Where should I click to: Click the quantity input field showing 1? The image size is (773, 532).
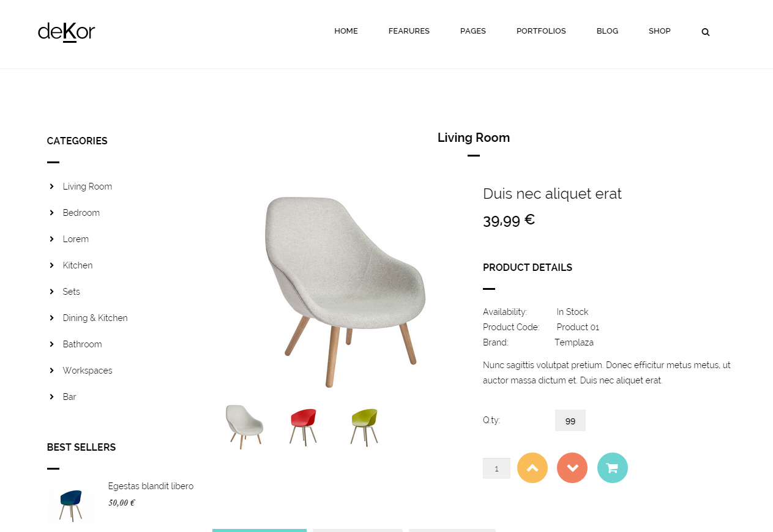[496, 468]
